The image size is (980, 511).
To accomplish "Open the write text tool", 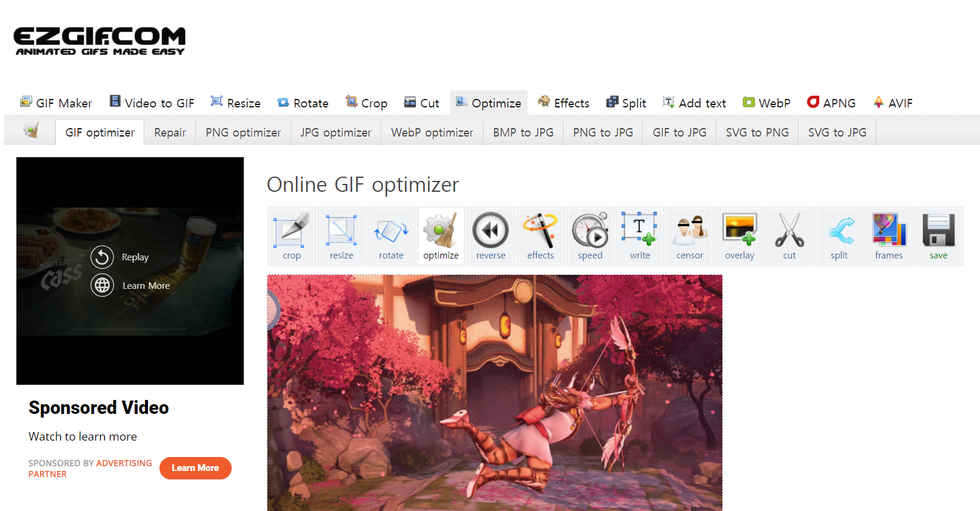I will pyautogui.click(x=640, y=236).
